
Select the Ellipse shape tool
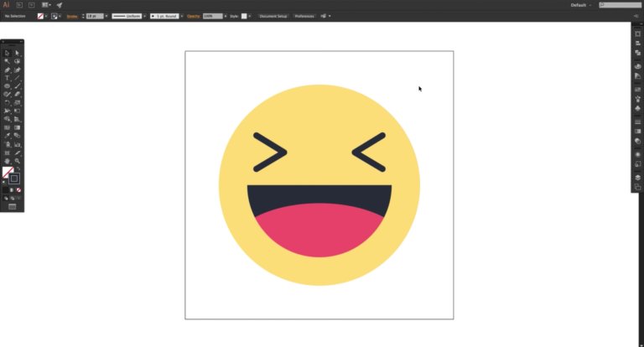click(x=7, y=86)
